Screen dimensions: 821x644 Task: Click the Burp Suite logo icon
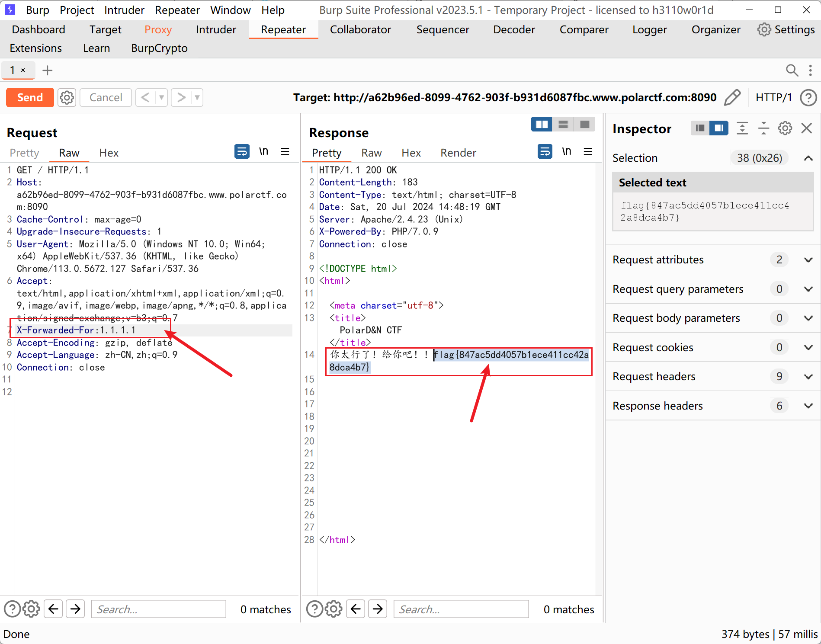pos(10,10)
